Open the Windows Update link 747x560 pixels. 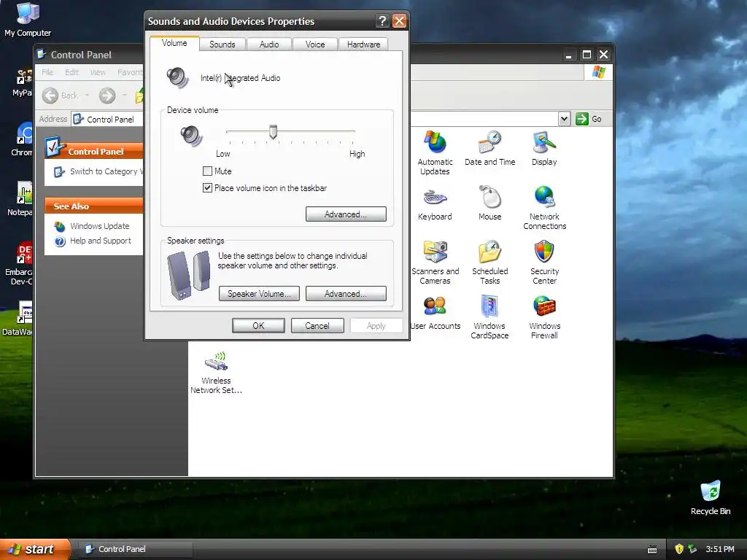click(x=99, y=226)
